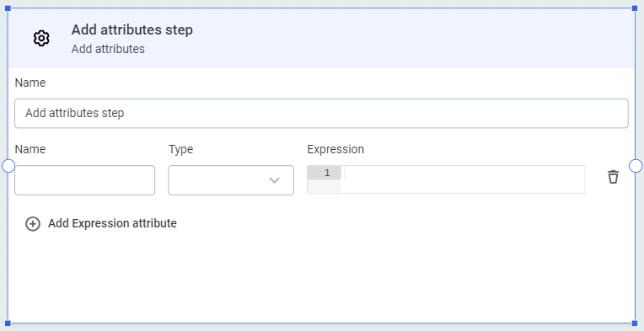Click the 'Expression' column label
The image size is (644, 331).
click(335, 149)
